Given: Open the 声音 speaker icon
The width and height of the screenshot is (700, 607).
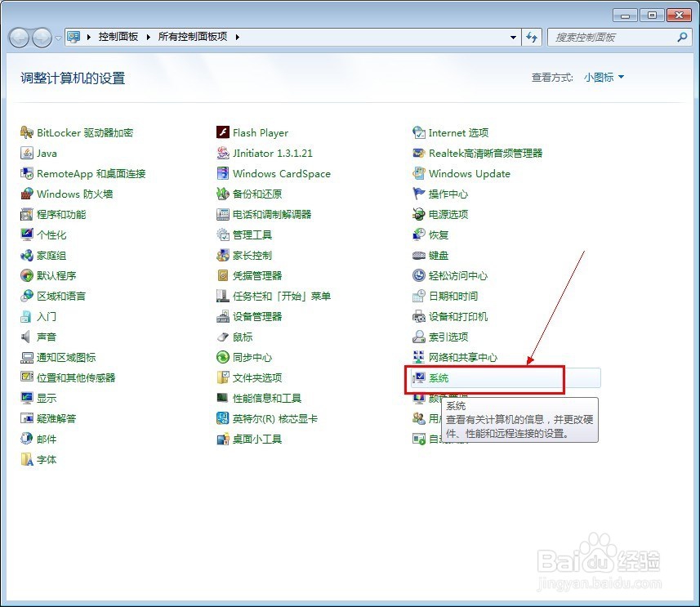Looking at the screenshot, I should (x=27, y=337).
